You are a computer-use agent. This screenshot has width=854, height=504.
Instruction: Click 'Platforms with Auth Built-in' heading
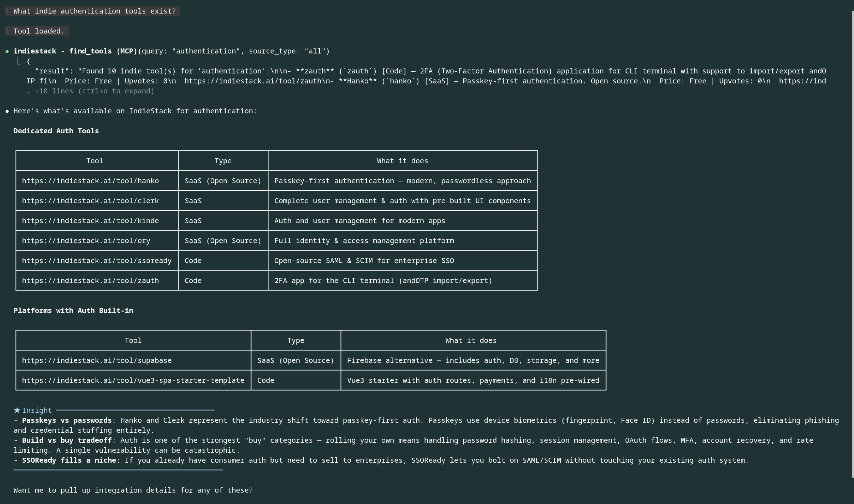[x=73, y=310]
